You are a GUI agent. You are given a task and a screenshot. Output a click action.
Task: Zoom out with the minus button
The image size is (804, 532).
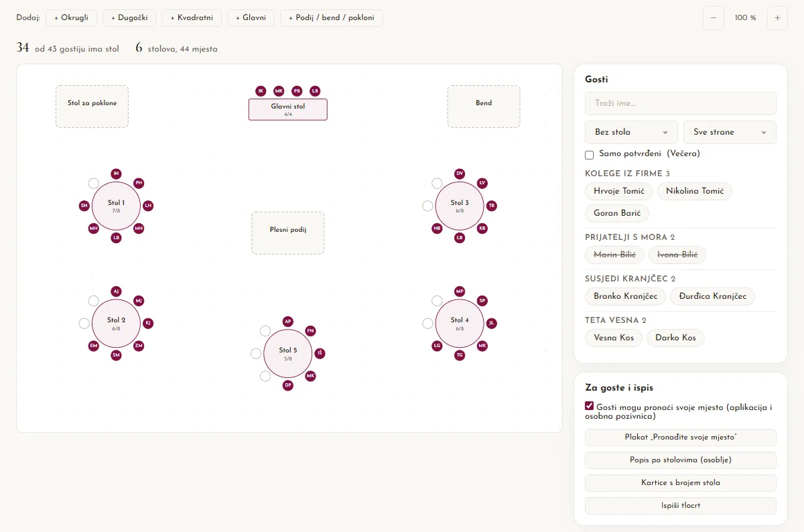point(713,18)
